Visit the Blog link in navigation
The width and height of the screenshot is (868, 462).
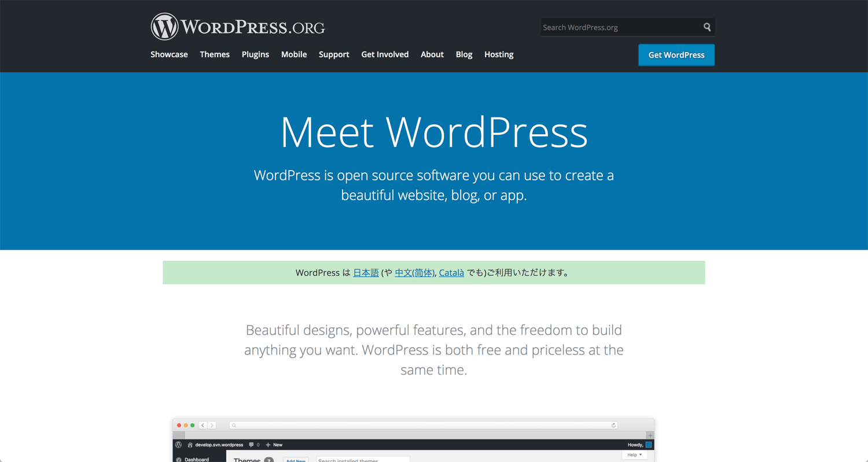464,54
